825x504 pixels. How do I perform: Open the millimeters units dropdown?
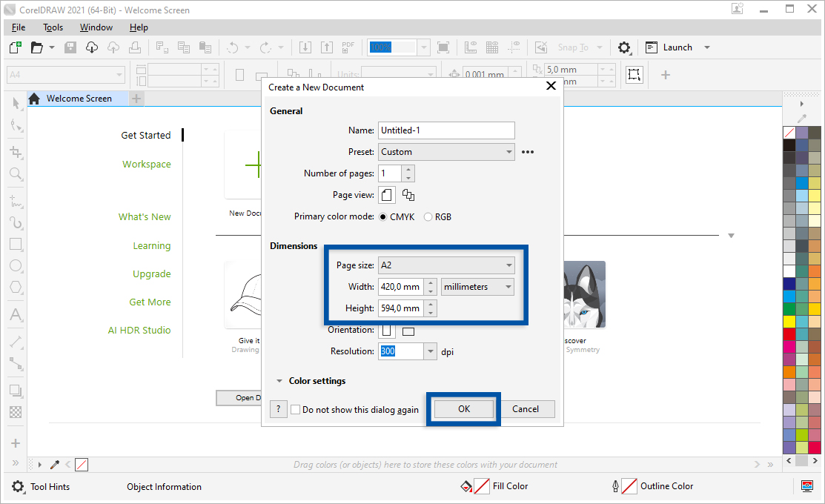click(x=508, y=286)
